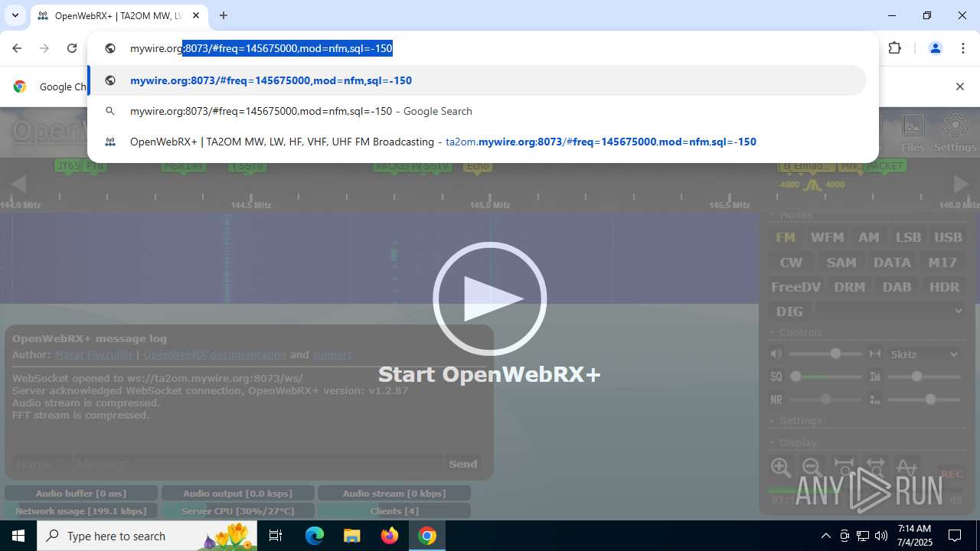The height and width of the screenshot is (551, 980).
Task: Close the OpenWebRX+ browser tab
Action: click(196, 15)
